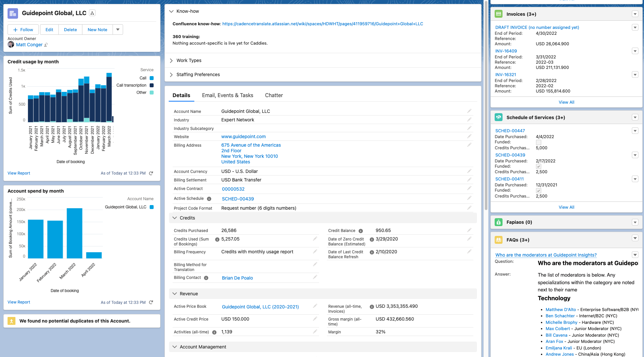Click the Fapiaos related list icon
Screen dimensions: 644x357
point(499,222)
